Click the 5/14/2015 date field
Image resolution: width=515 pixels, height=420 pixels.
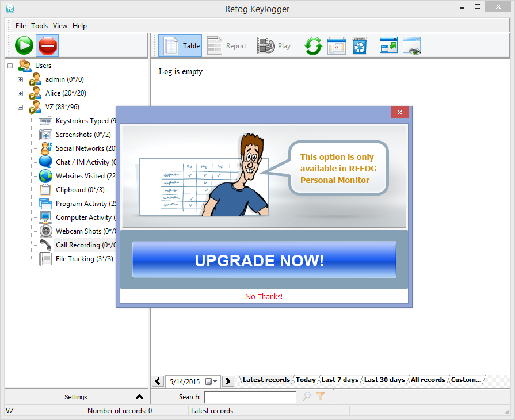tap(185, 381)
